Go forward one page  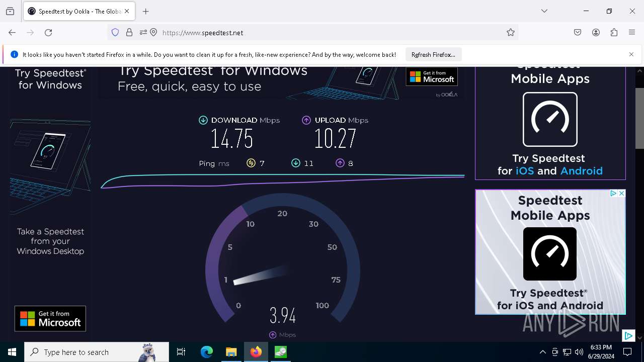click(x=30, y=33)
